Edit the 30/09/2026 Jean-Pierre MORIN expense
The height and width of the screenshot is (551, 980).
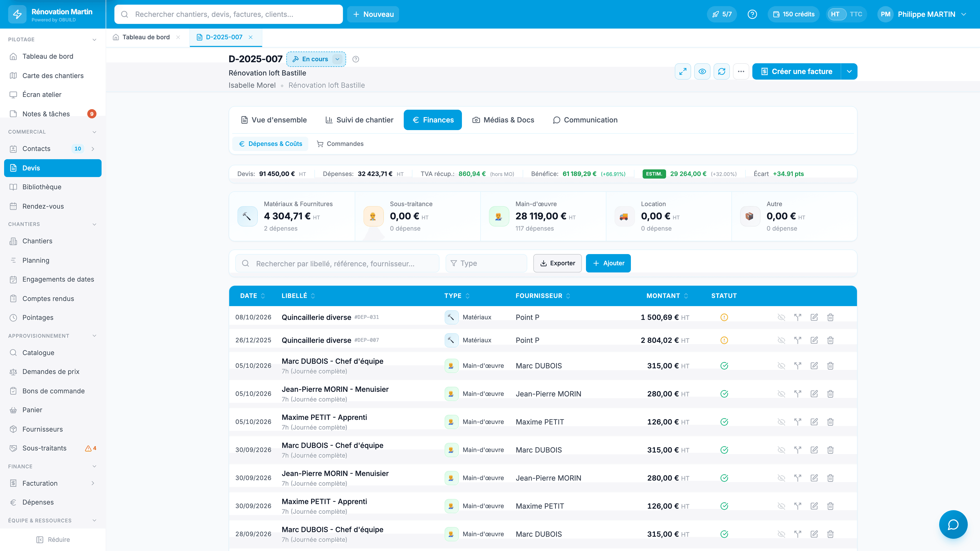(x=814, y=478)
